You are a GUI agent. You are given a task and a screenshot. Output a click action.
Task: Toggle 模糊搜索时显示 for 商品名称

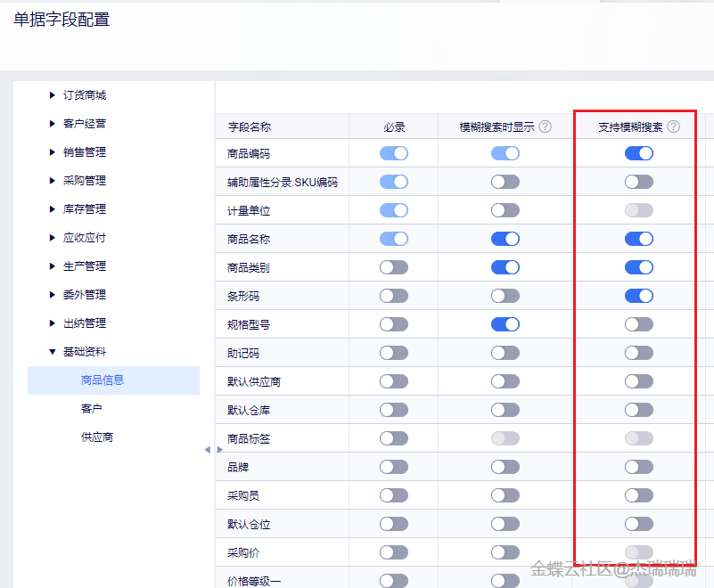coord(505,239)
